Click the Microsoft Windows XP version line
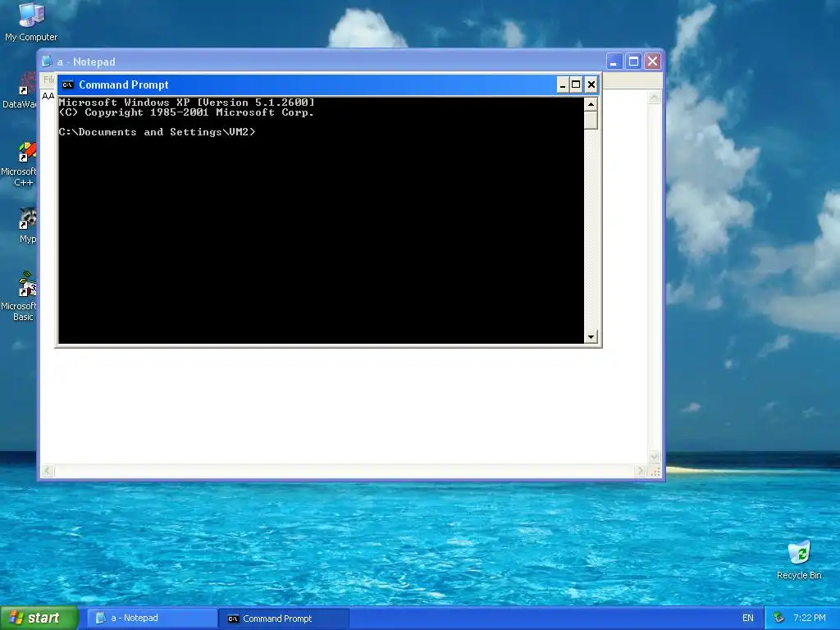This screenshot has width=840, height=630. coord(186,103)
